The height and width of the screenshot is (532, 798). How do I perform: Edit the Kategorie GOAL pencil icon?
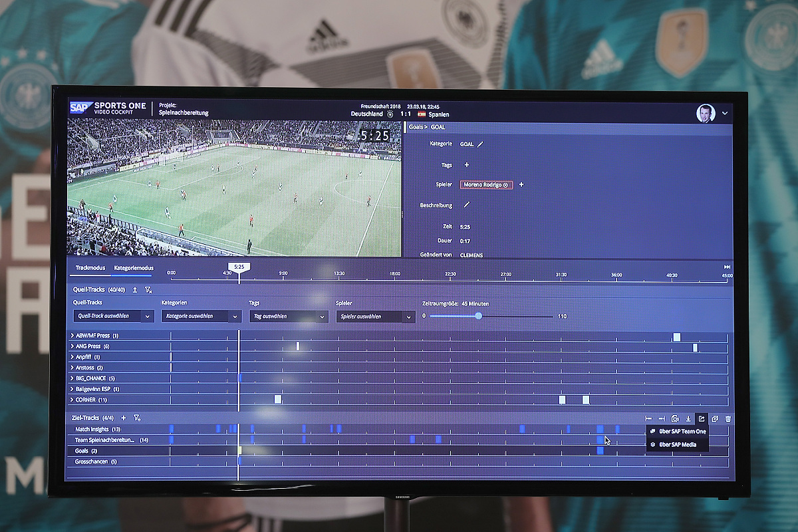click(x=480, y=144)
